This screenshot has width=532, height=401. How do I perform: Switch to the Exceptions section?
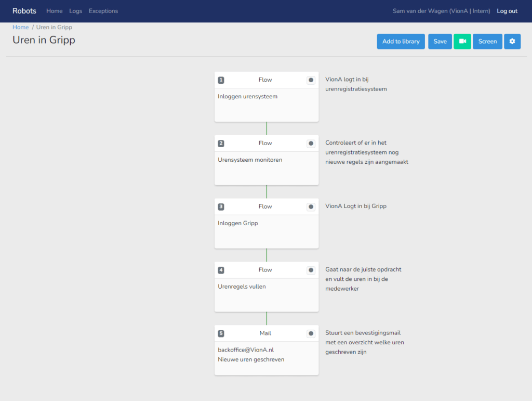coord(103,11)
